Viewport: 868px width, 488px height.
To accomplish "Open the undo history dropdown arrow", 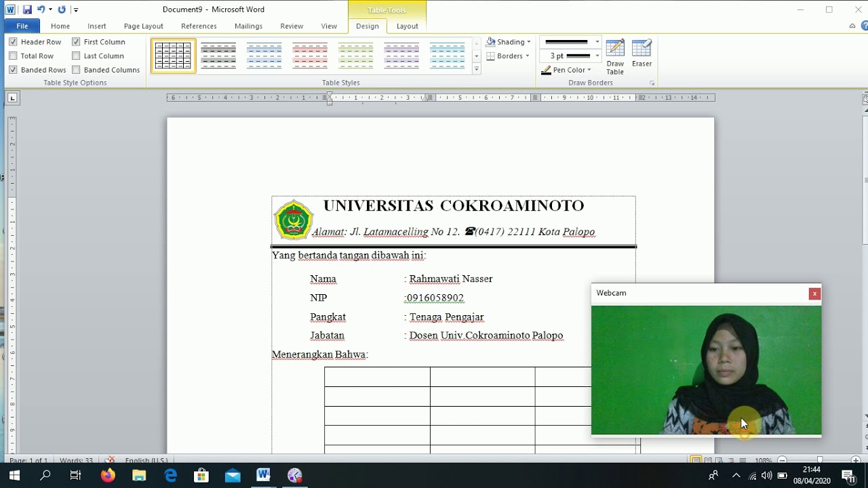I will (x=50, y=9).
